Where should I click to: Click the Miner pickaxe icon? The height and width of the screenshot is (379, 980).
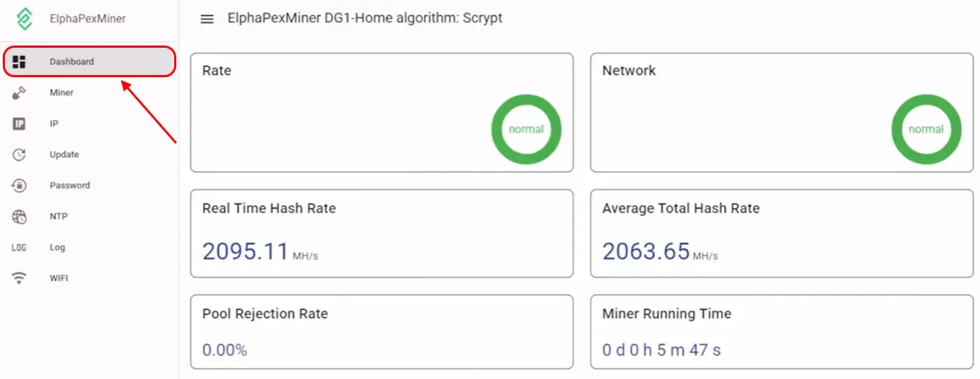click(x=20, y=93)
